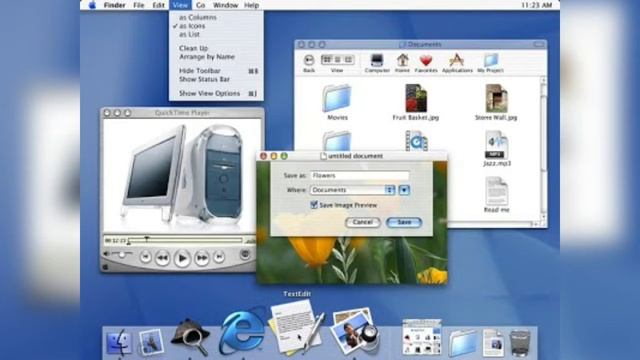This screenshot has height=360, width=640.
Task: Expand save dialog with disclosure arrow
Action: coord(404,190)
